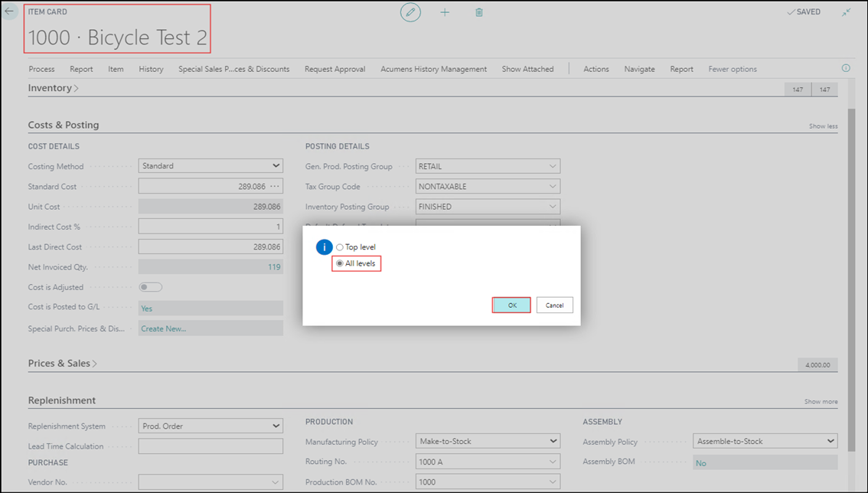The image size is (868, 493).
Task: Open the Costing Method dropdown
Action: (x=210, y=166)
